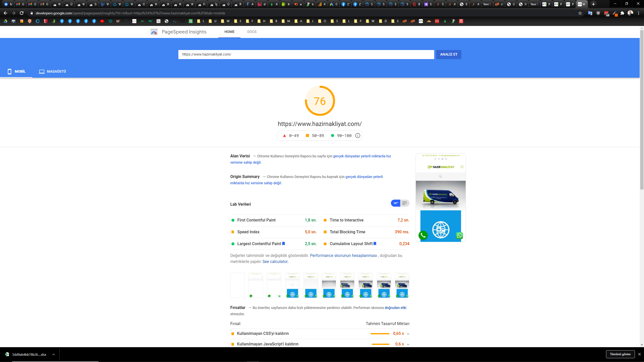Open Google Drive bookmark
Viewport: 644px width, 362px height.
6,21
